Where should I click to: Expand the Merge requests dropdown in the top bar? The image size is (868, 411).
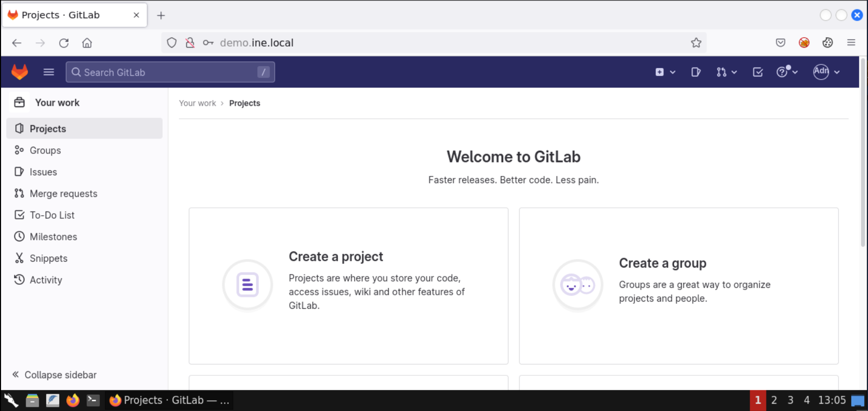tap(727, 72)
